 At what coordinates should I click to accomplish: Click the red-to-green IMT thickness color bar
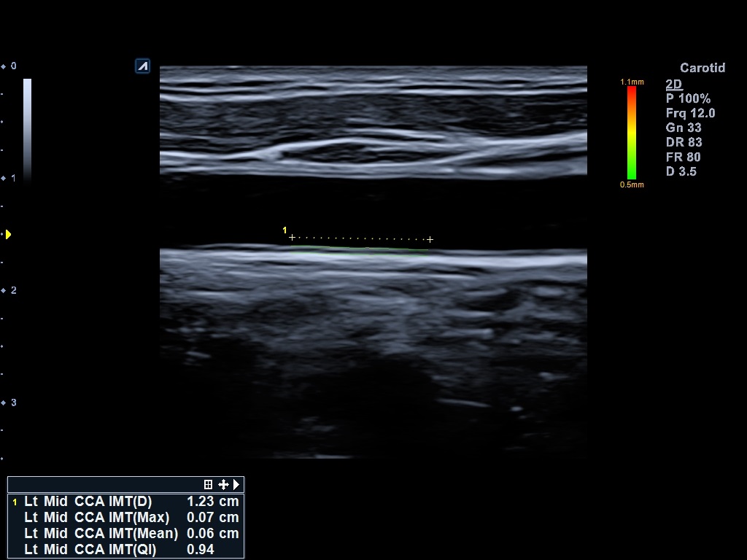pos(632,133)
